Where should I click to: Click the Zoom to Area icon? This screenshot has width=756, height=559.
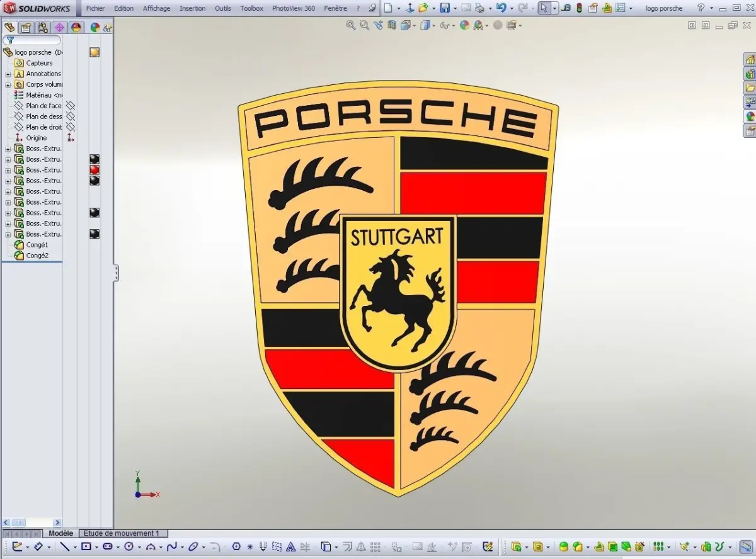pyautogui.click(x=364, y=25)
